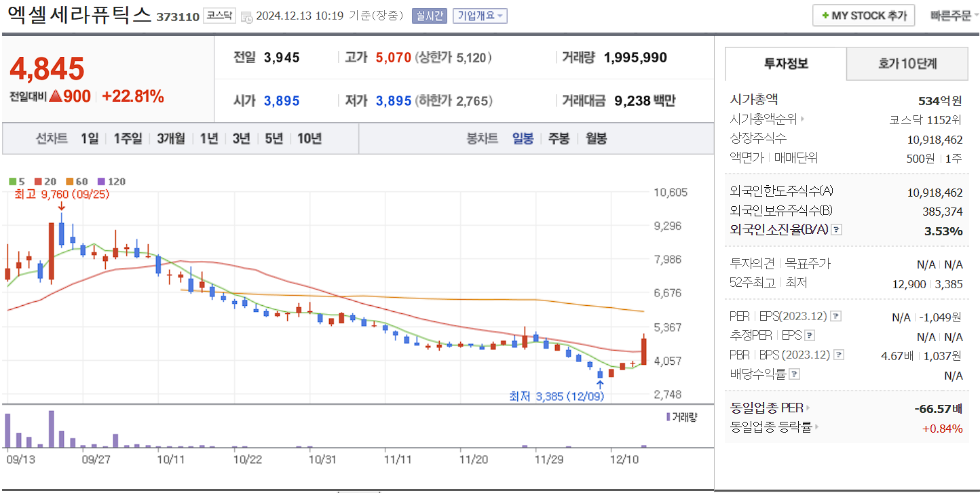Screen dimensions: 980x493
Task: Switch to the 호가10단계 tab
Action: (907, 64)
